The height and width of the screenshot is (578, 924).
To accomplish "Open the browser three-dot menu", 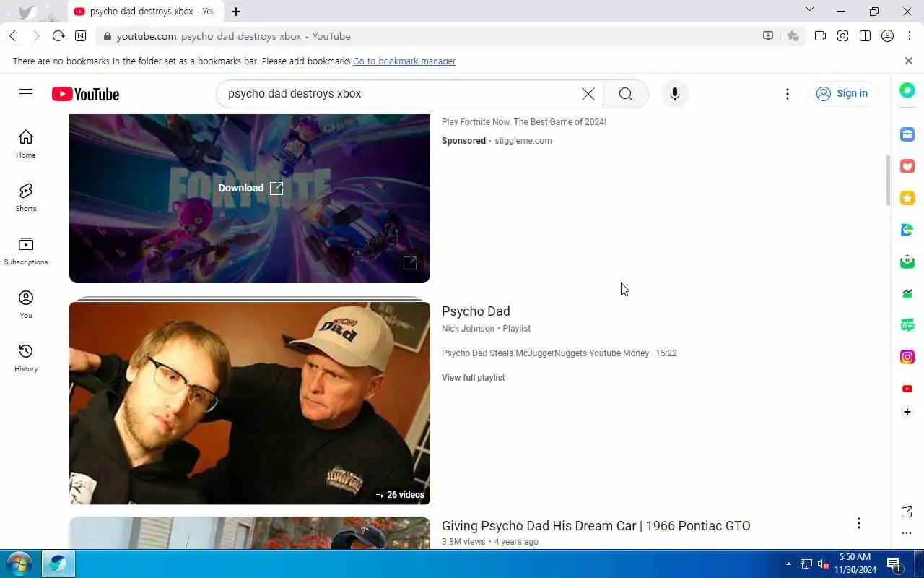I will tap(910, 36).
